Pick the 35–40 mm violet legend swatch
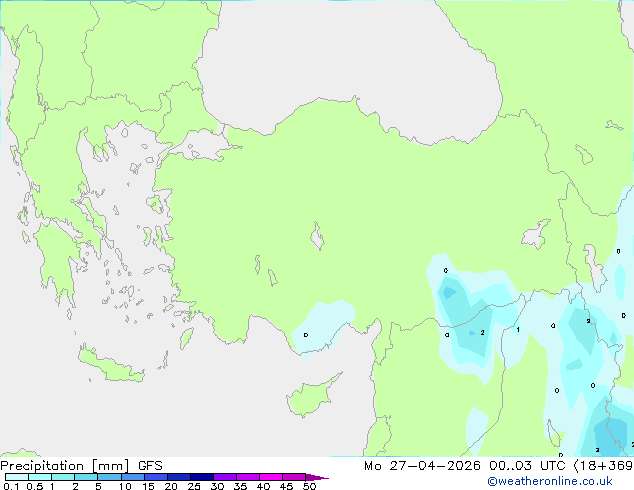Image resolution: width=634 pixels, height=490 pixels. point(248,477)
